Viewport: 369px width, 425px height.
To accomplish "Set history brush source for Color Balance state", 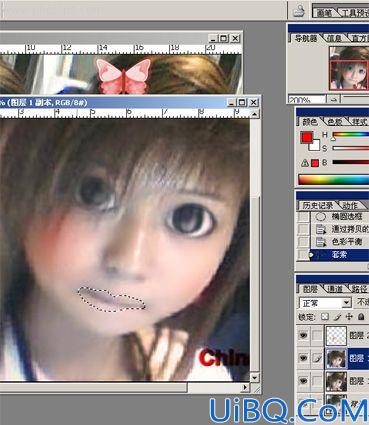I will pos(303,242).
